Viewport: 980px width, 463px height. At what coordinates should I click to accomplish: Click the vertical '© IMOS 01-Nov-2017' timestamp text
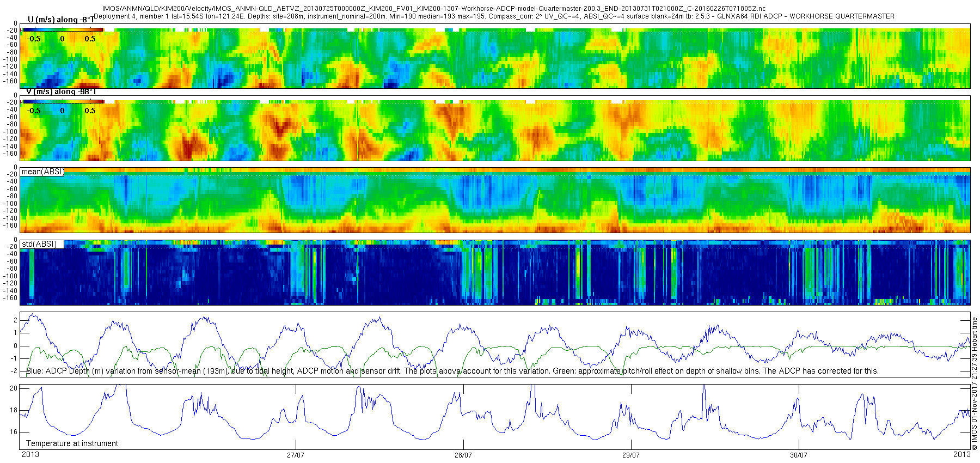[975, 383]
